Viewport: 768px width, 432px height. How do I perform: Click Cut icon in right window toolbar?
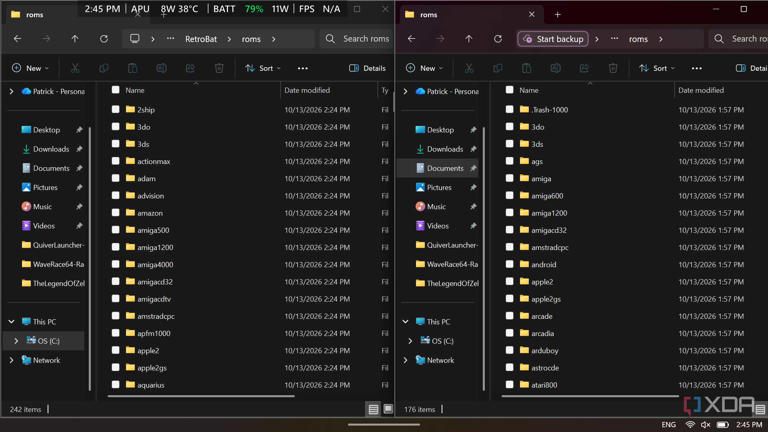pyautogui.click(x=469, y=68)
